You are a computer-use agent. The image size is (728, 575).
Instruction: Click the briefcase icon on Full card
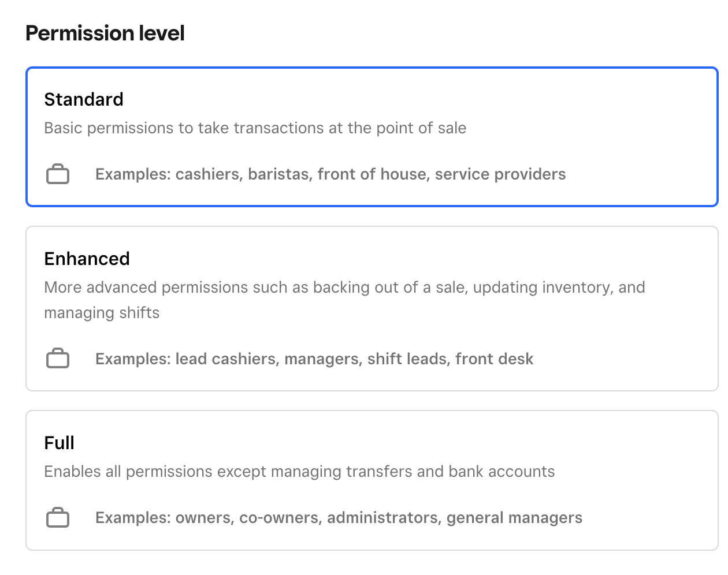coord(58,517)
